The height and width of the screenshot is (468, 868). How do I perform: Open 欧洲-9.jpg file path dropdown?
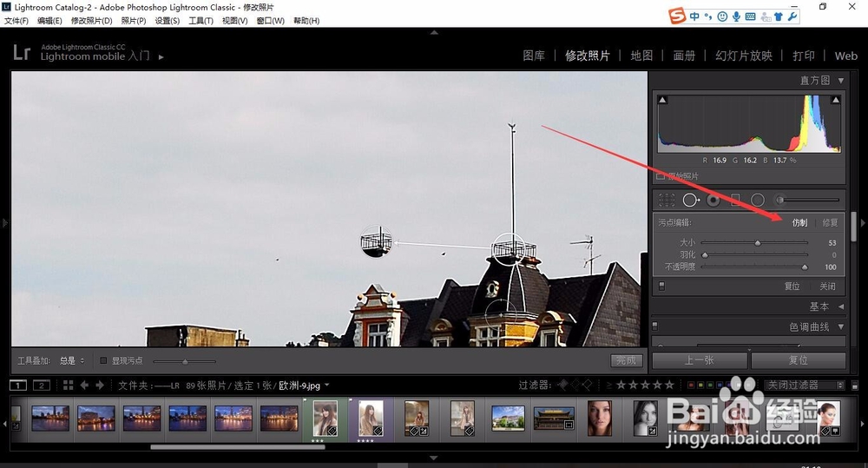326,386
